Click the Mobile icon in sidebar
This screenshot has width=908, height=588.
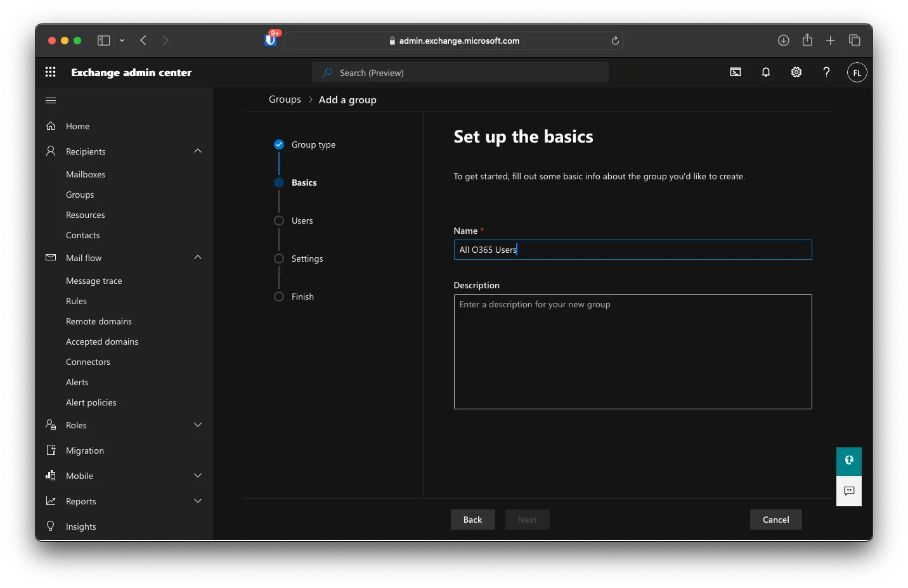pos(51,475)
